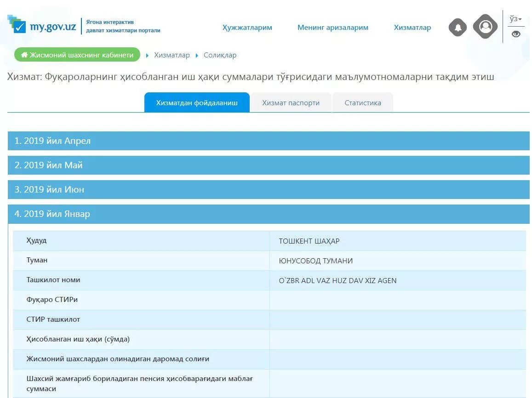Click the O`ZBR ADL VAZ HUZ DAV XIZ AGEN value
Screen dimensions: 532x398
[338, 280]
